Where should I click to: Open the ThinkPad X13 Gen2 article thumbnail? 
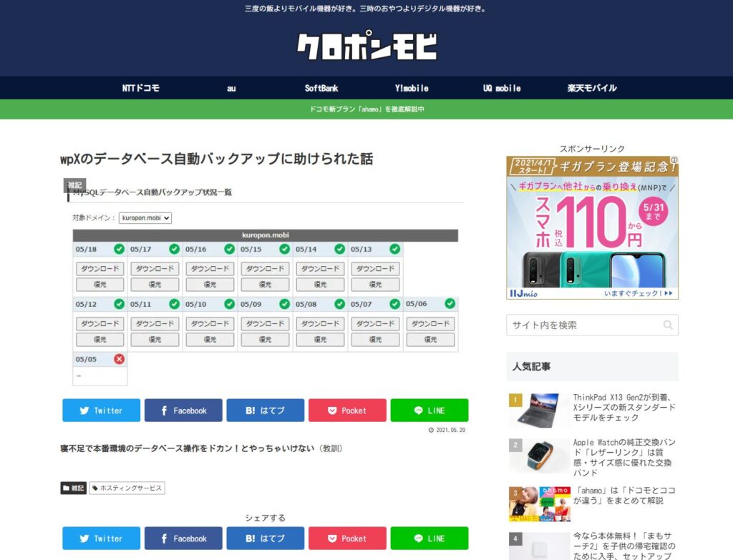[x=540, y=411]
